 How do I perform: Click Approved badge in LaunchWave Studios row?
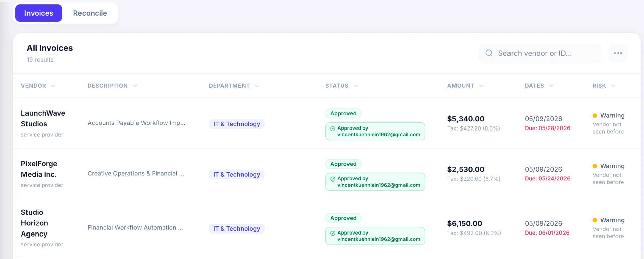(343, 113)
